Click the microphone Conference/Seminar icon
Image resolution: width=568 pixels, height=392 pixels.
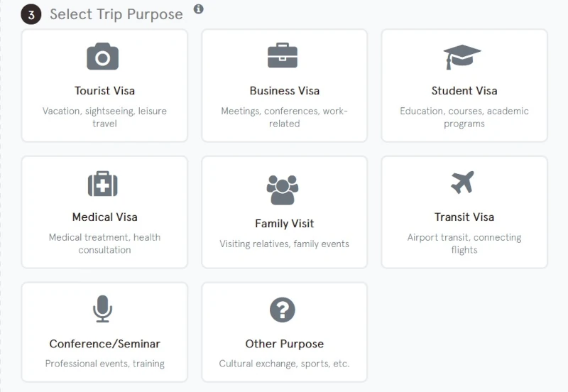[103, 310]
